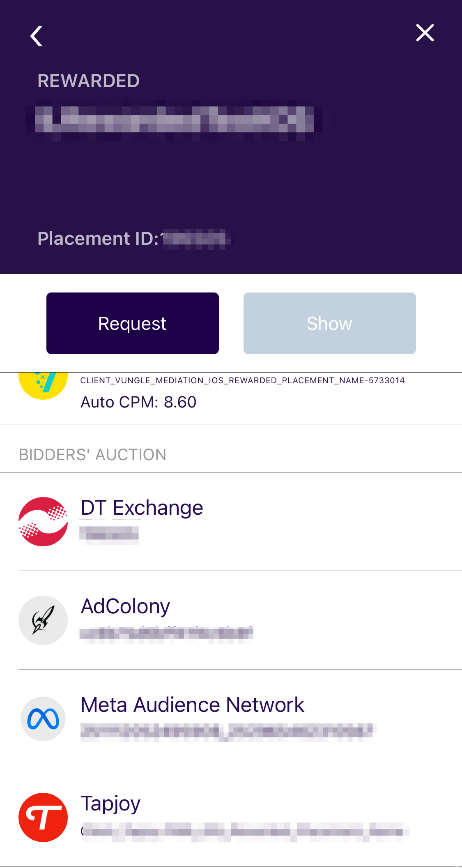Tap the DT Exchange logo icon
462x868 pixels.
(x=43, y=522)
